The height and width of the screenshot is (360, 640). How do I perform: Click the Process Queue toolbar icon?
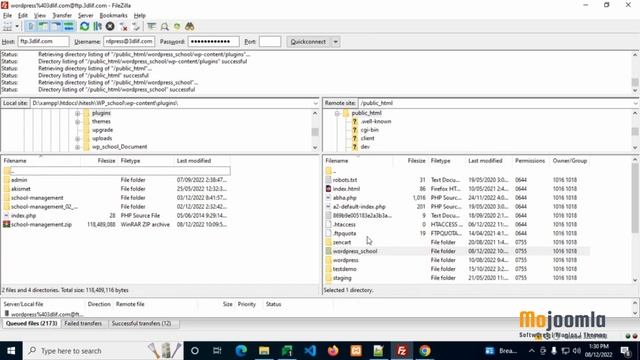pos(97,27)
